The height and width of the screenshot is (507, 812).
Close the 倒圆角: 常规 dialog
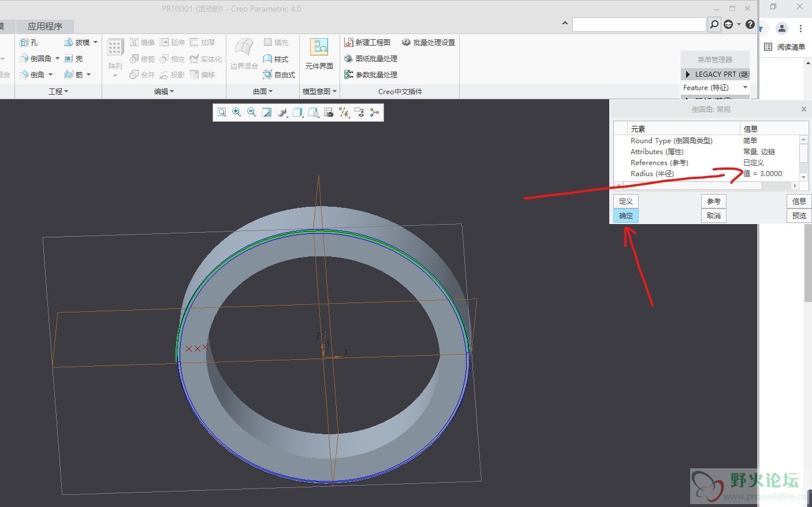[x=803, y=109]
